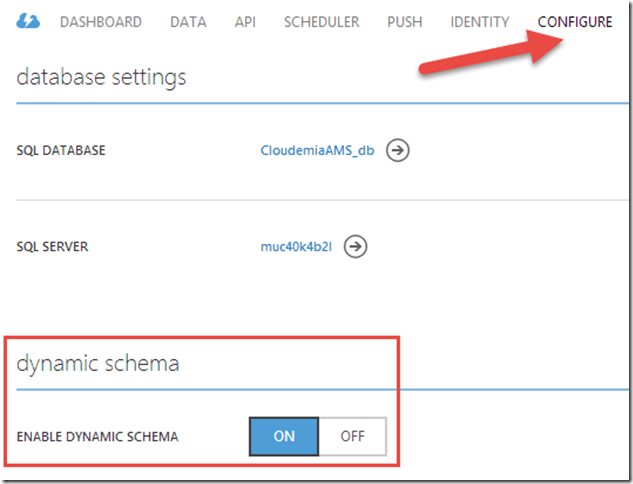Image resolution: width=633 pixels, height=484 pixels.
Task: Open the DATA tab
Action: click(188, 22)
